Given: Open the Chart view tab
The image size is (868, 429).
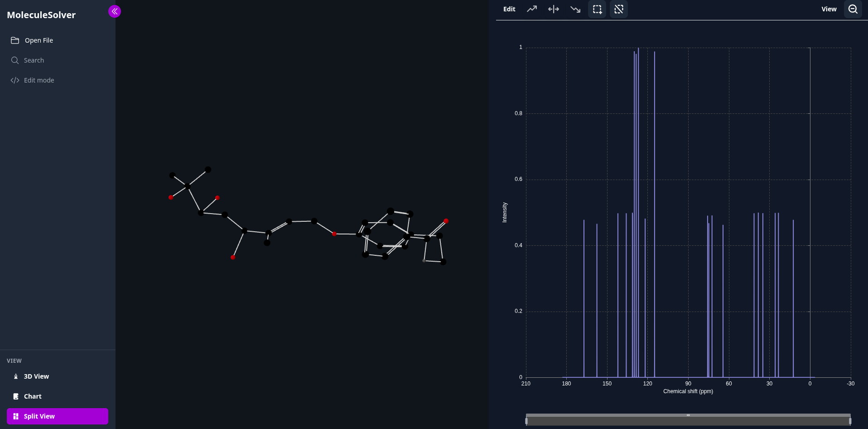Looking at the screenshot, I should [x=32, y=396].
